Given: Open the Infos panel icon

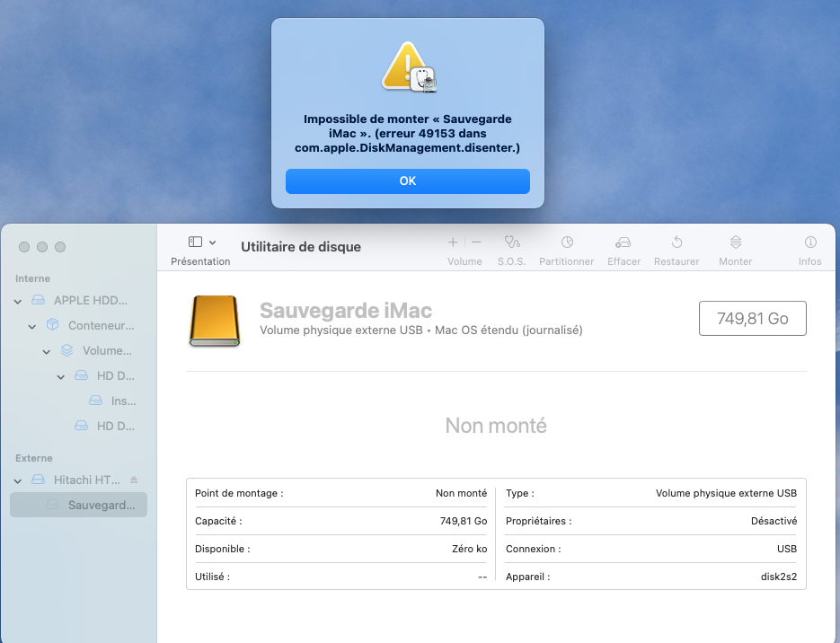Looking at the screenshot, I should (809, 242).
